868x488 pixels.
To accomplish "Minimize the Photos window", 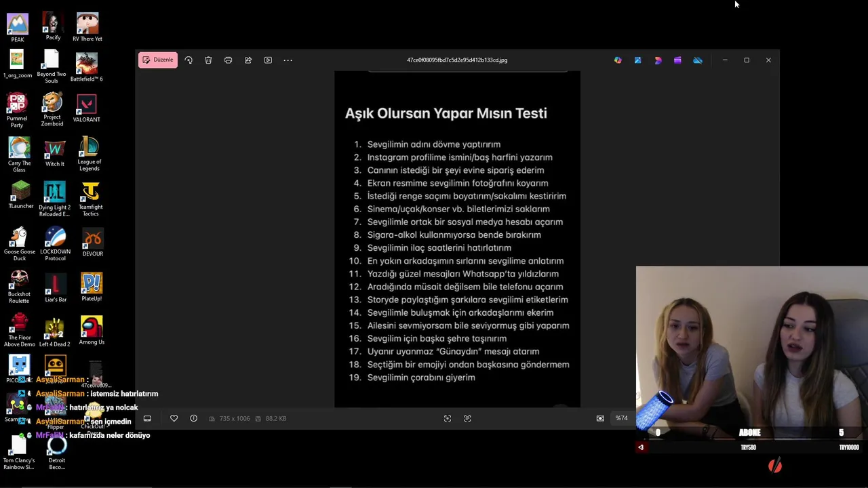I will (725, 60).
